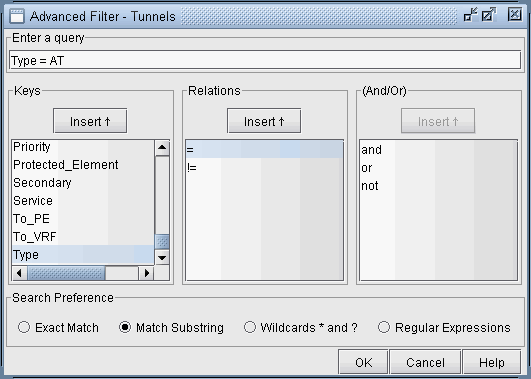Click the query input field
This screenshot has width=531, height=379.
[x=265, y=60]
